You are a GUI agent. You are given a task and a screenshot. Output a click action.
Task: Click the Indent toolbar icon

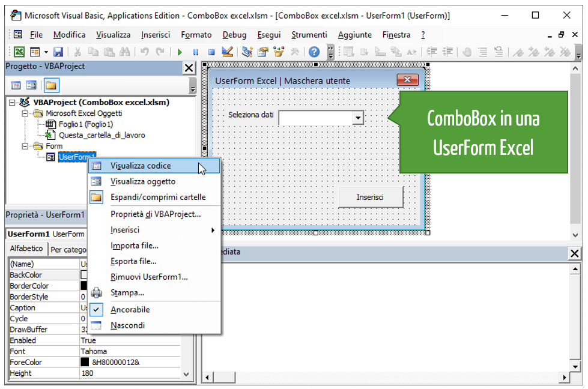(432, 52)
